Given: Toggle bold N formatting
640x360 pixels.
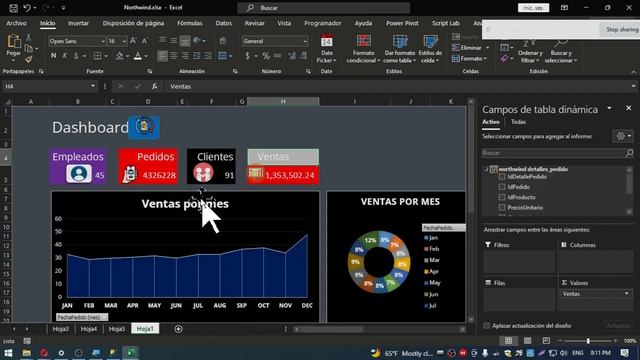Looking at the screenshot, I should tap(53, 56).
